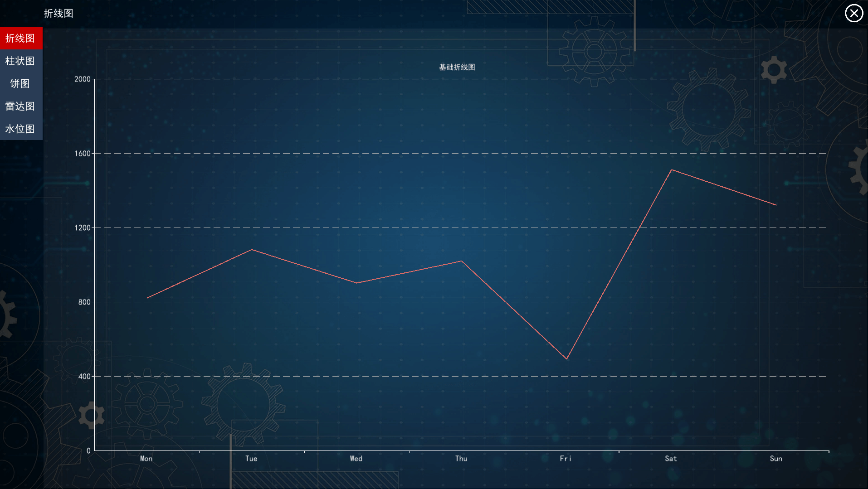868x489 pixels.
Task: Open the 水位图 water level chart
Action: pos(21,129)
